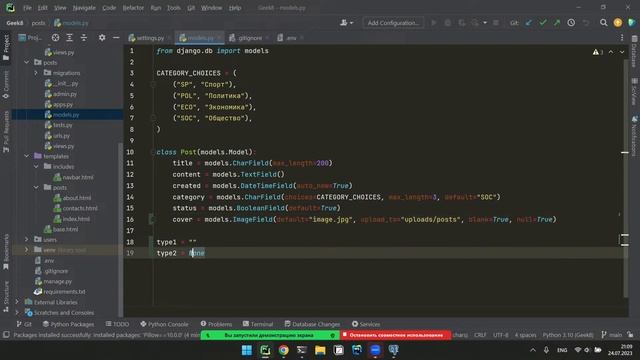Open the Edit menu
The height and width of the screenshot is (360, 640).
(x=42, y=8)
